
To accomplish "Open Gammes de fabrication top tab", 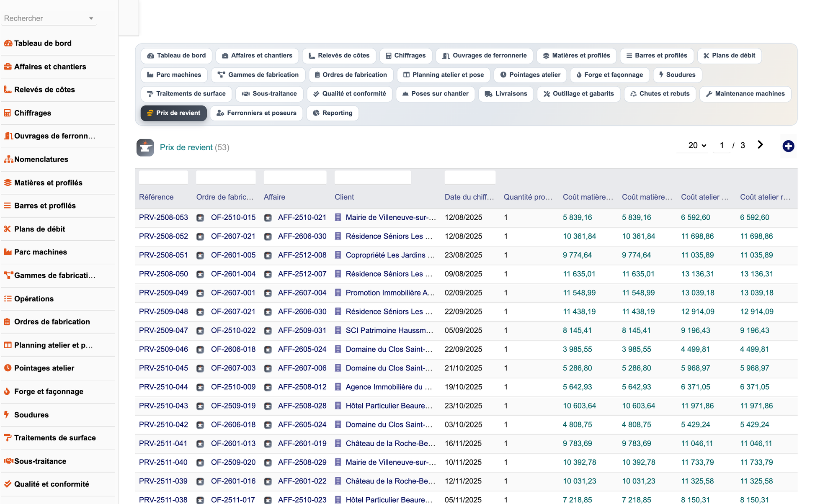I will click(x=258, y=75).
